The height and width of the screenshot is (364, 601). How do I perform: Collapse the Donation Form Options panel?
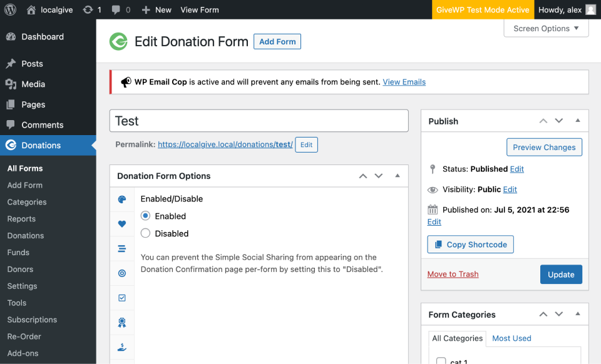pyautogui.click(x=398, y=176)
